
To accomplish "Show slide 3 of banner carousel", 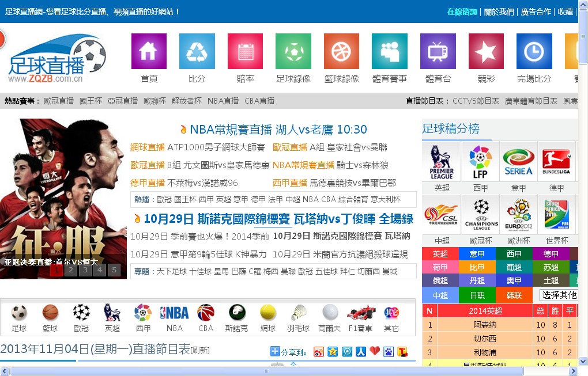I will pos(85,269).
